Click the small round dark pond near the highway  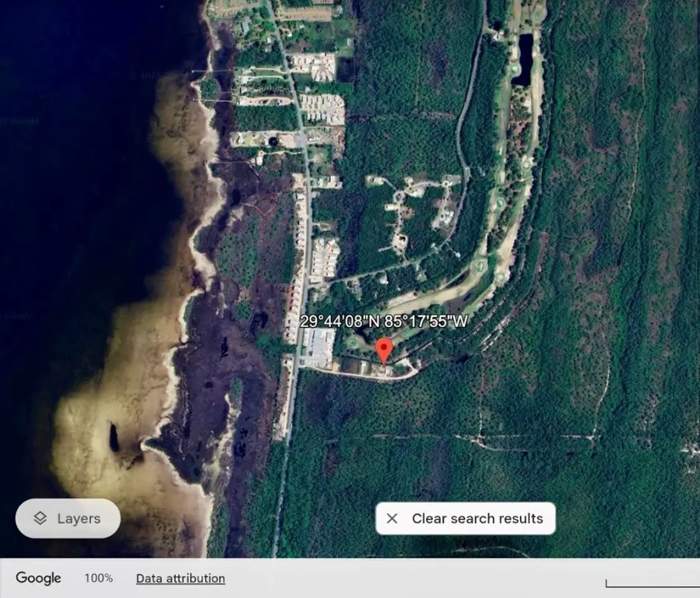click(273, 141)
